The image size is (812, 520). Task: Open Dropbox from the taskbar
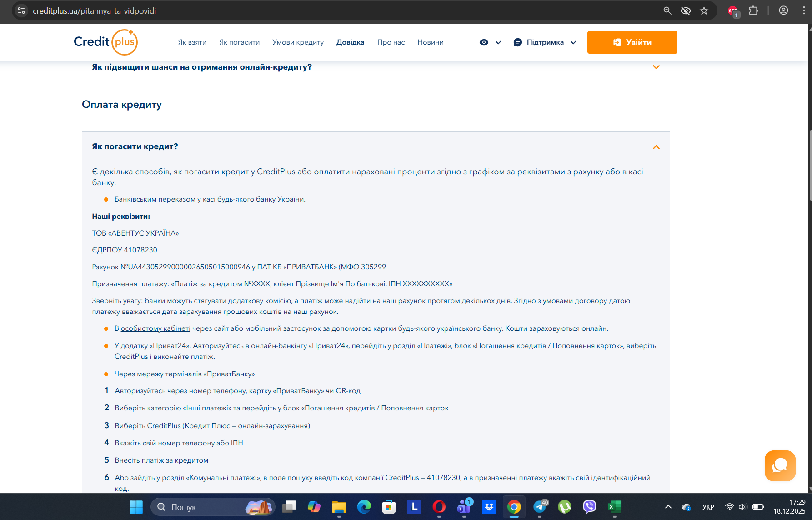489,507
